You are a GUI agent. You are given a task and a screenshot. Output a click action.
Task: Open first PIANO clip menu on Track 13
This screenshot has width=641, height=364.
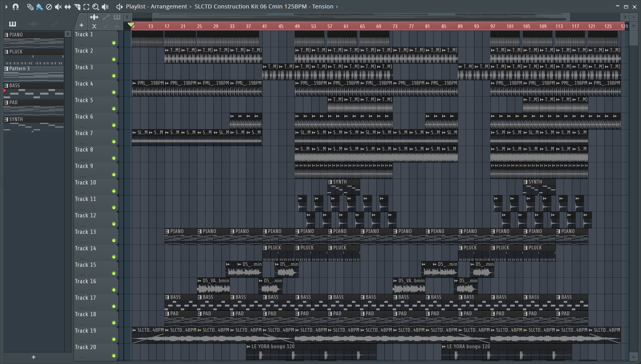tap(167, 231)
